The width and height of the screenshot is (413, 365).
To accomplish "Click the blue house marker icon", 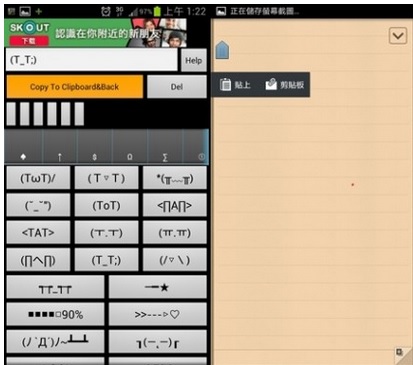I will pyautogui.click(x=222, y=50).
